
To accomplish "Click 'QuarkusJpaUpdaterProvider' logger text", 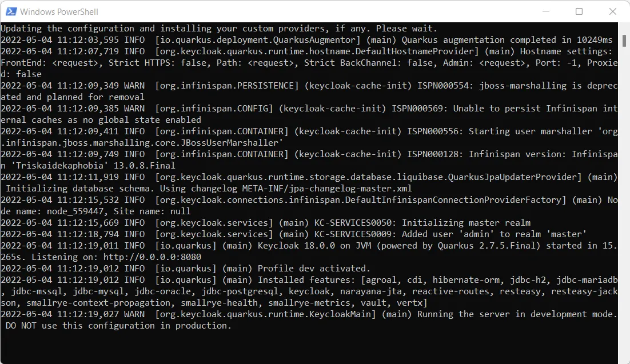I will tap(512, 177).
